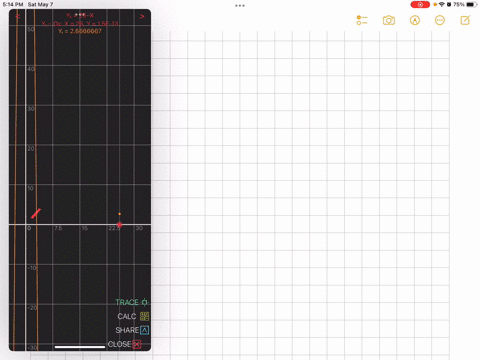Tap the y-axis label 20

(31, 149)
